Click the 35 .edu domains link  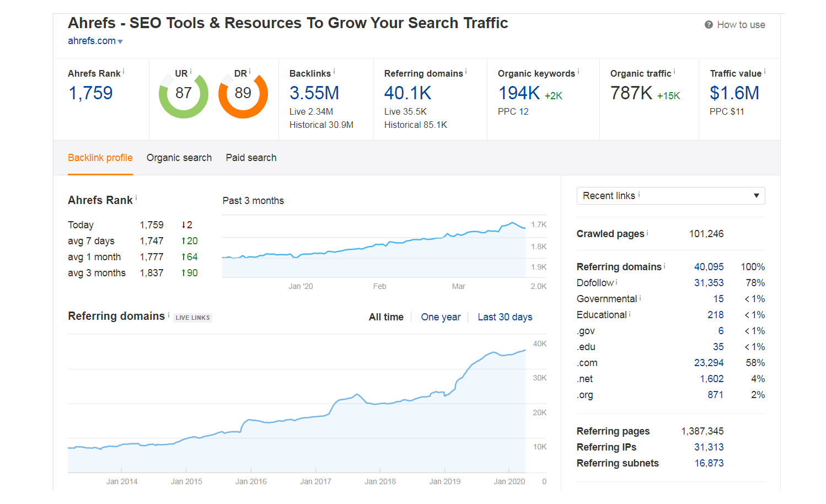pyautogui.click(x=718, y=347)
